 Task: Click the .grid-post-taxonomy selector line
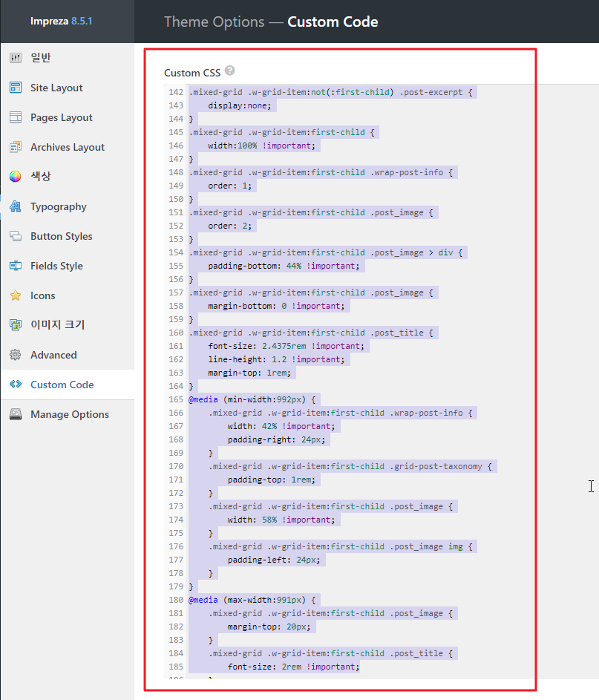(350, 466)
